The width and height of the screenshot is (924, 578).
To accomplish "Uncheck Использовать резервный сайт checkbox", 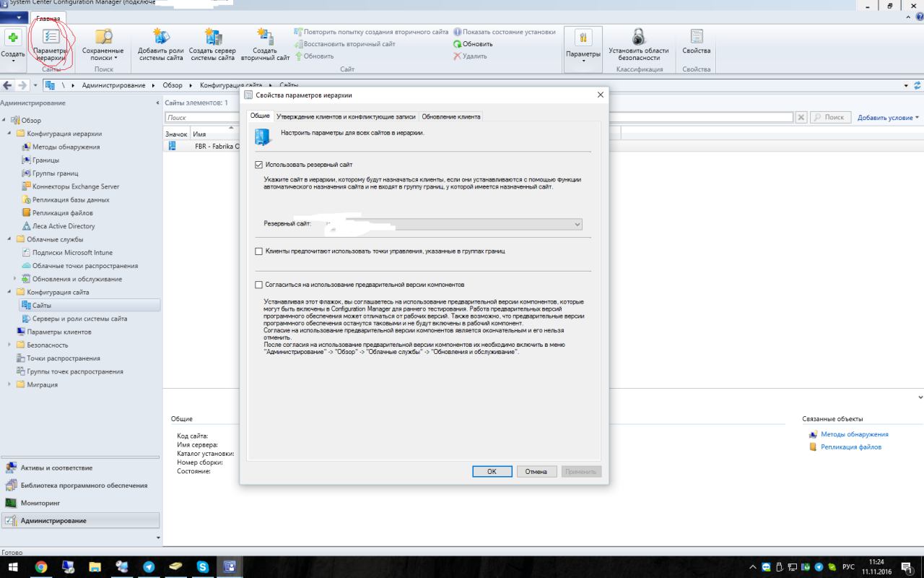I will [259, 165].
